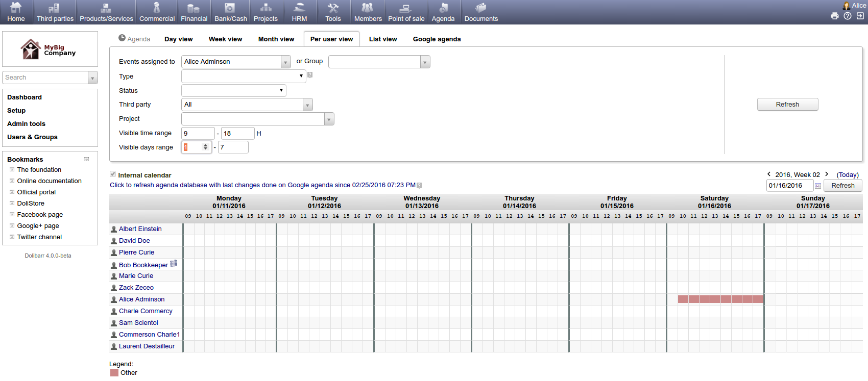Open online help question mark icon
The width and height of the screenshot is (868, 381).
[848, 16]
